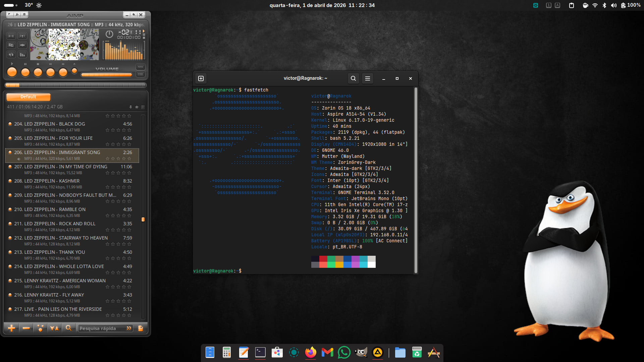Viewport: 644px width, 362px height.
Task: Skip to next track in AIMP
Action: click(x=63, y=72)
